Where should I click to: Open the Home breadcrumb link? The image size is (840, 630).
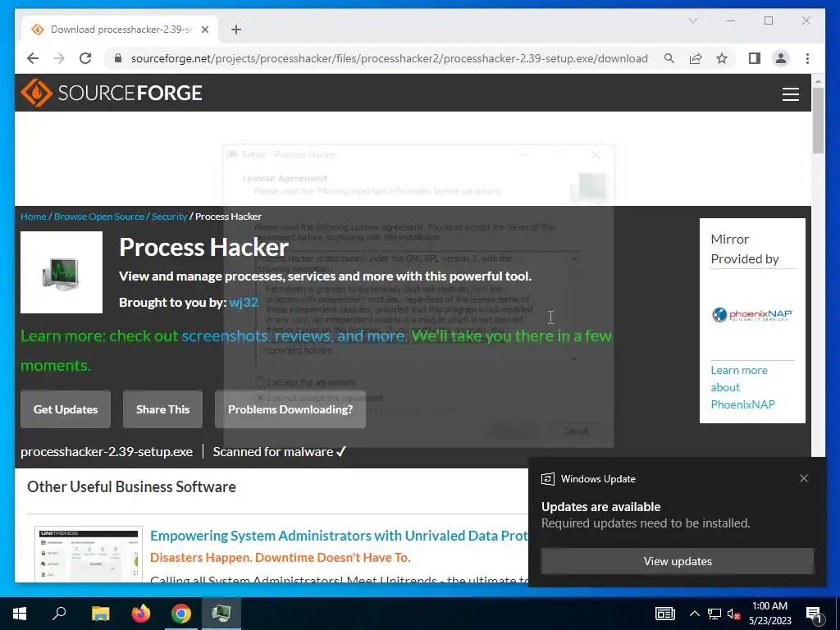point(33,217)
